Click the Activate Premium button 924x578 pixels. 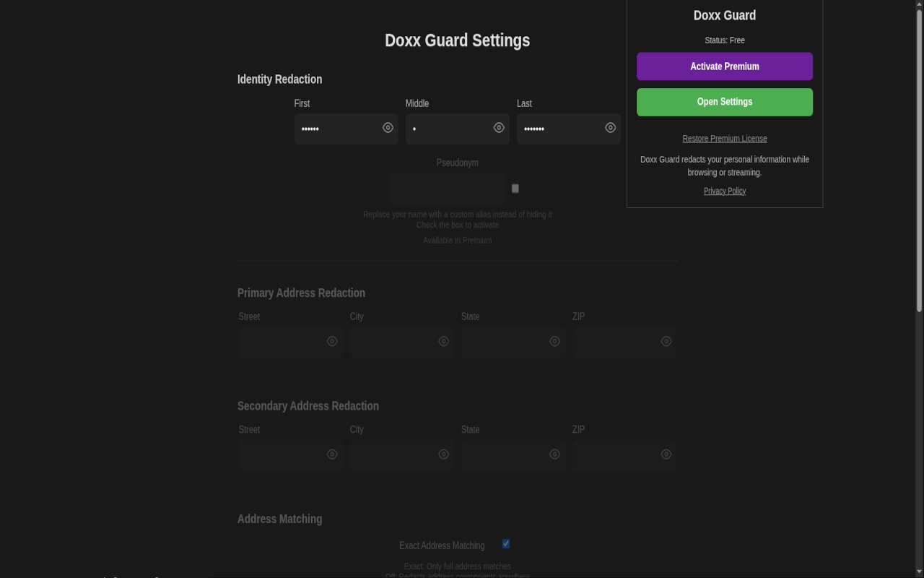[725, 66]
